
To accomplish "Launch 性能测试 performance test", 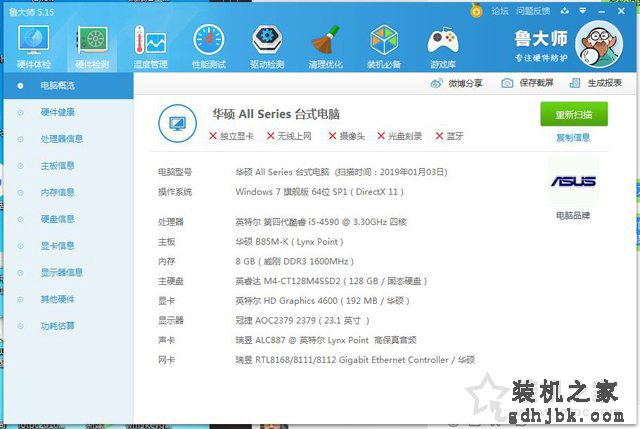I will (209, 46).
